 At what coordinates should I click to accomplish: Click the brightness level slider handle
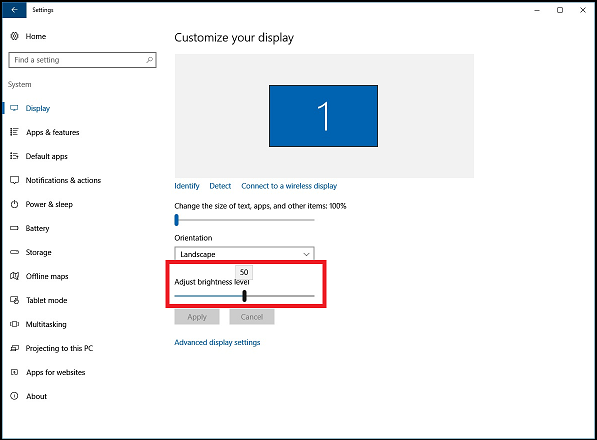[x=244, y=296]
